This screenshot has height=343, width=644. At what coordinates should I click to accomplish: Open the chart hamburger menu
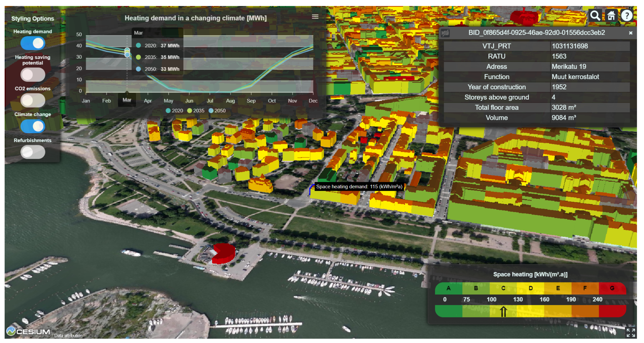coord(315,17)
